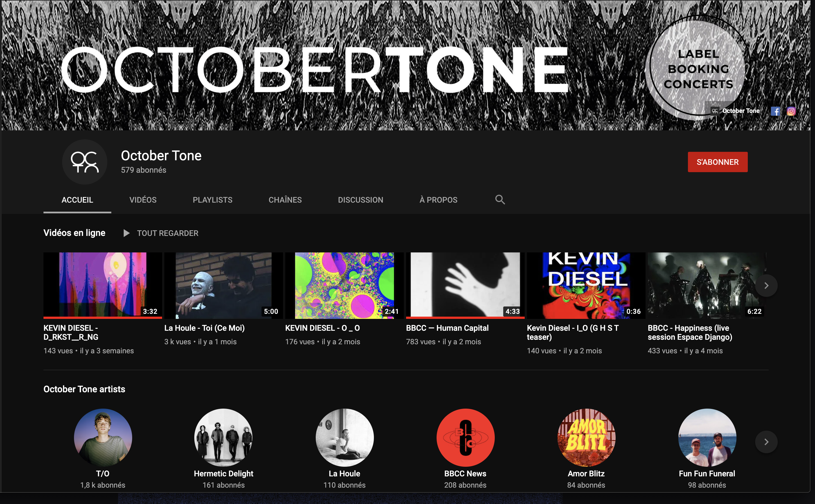Image resolution: width=815 pixels, height=504 pixels.
Task: Open the Playlists tab
Action: tap(212, 200)
